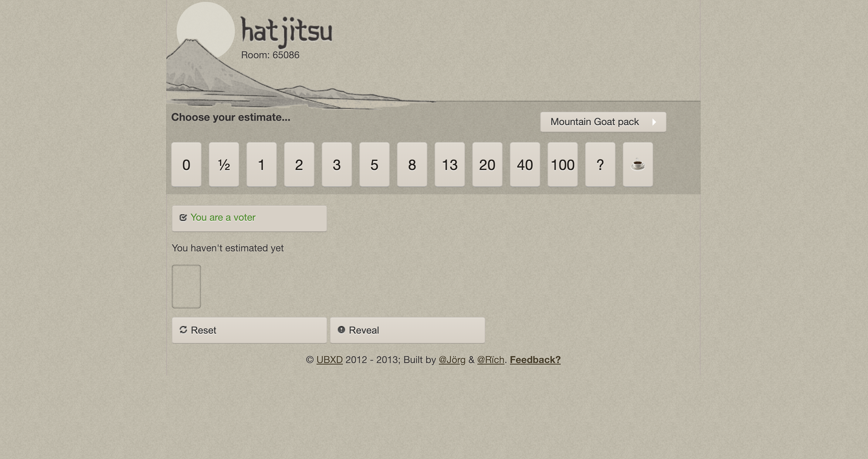The image size is (868, 459).
Task: Choose the ½ estimate card
Action: click(x=224, y=165)
